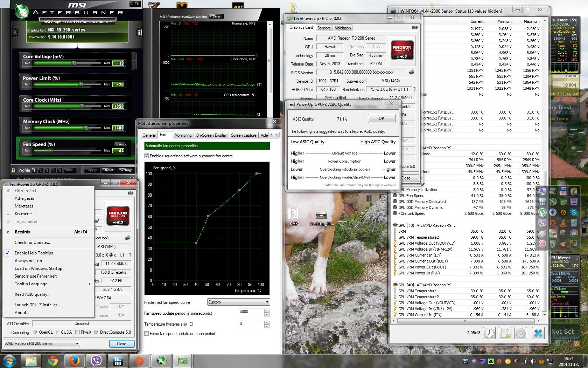Click the Afterburner profile lock icon
588x368 pixels.
click(x=13, y=170)
